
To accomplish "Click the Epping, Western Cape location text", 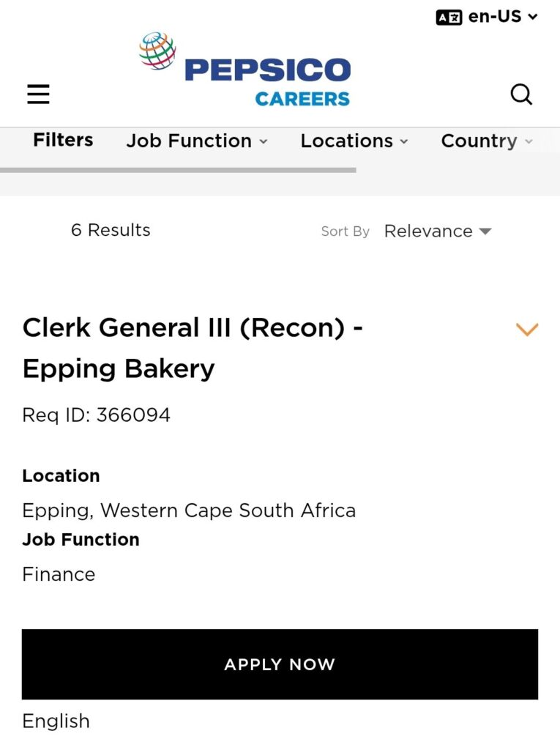I will coord(189,510).
